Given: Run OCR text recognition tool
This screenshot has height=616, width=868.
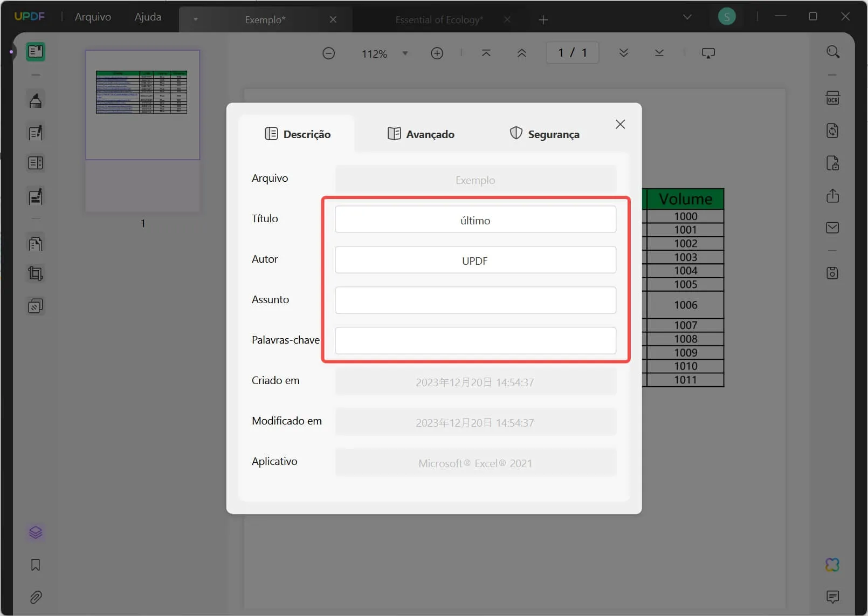Looking at the screenshot, I should (833, 98).
